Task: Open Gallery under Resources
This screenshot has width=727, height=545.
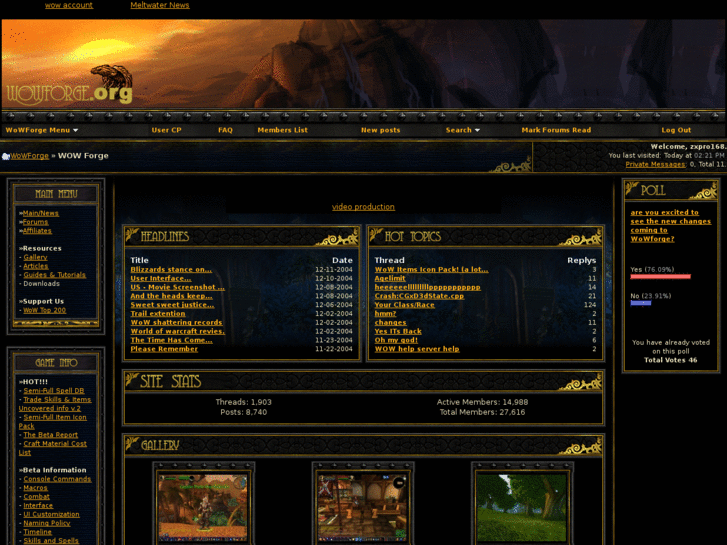Action: (35, 257)
